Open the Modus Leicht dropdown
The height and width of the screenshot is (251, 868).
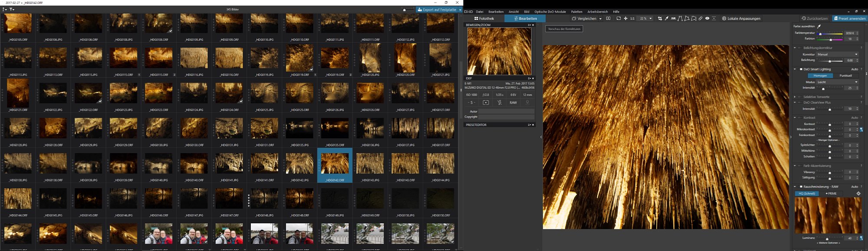pos(837,82)
